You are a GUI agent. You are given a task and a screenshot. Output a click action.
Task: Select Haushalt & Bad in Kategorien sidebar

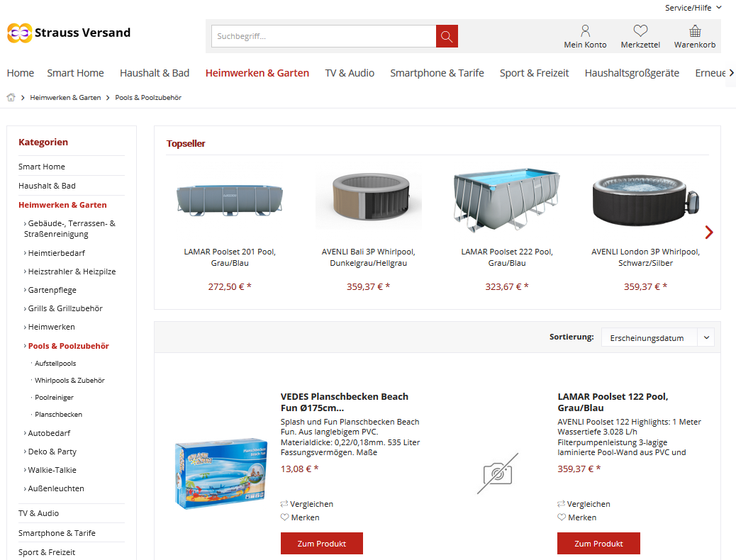pyautogui.click(x=47, y=186)
